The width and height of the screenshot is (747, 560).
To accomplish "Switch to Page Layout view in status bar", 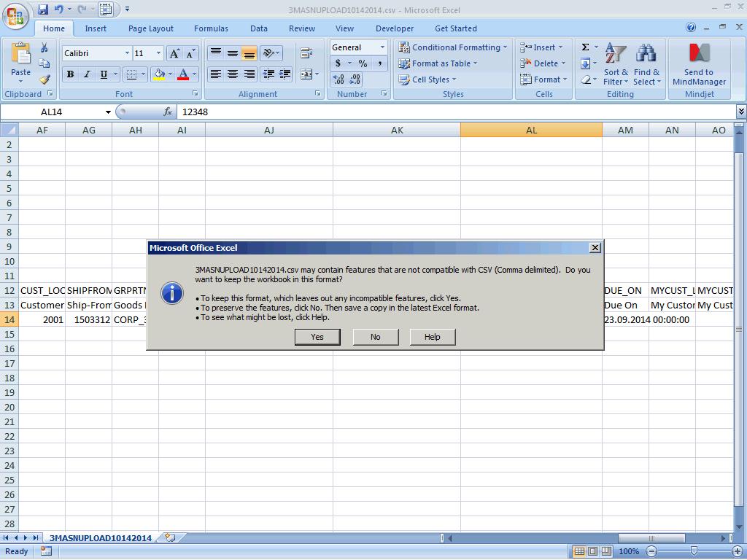I will (592, 551).
